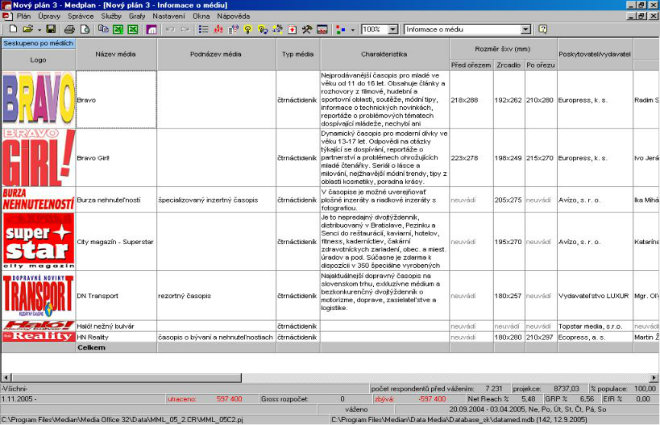Open the Služby menu
Image resolution: width=660 pixels, height=425 pixels.
[111, 16]
